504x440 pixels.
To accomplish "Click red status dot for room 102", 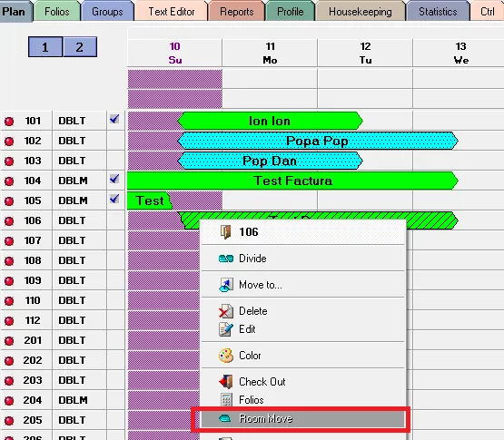I will pos(9,142).
